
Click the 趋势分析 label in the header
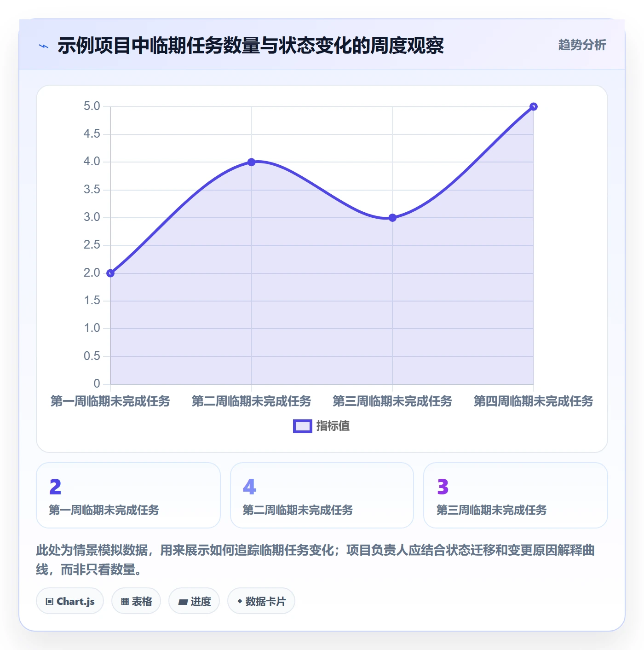582,45
